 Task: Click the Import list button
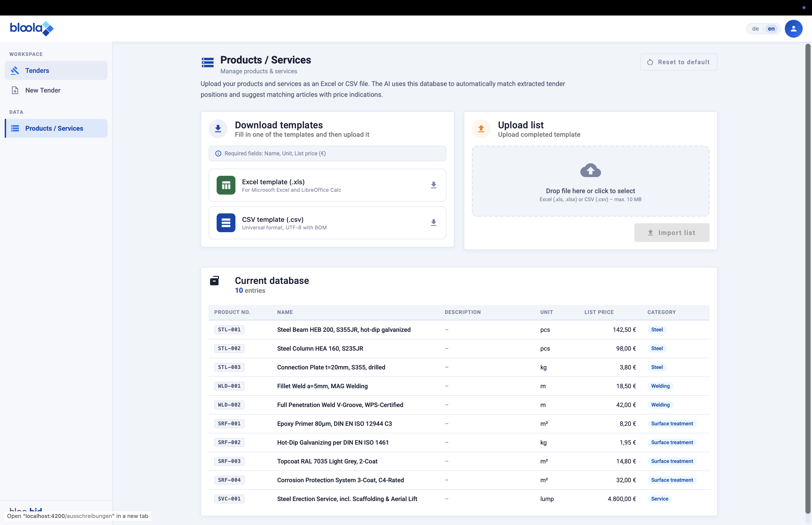point(671,233)
